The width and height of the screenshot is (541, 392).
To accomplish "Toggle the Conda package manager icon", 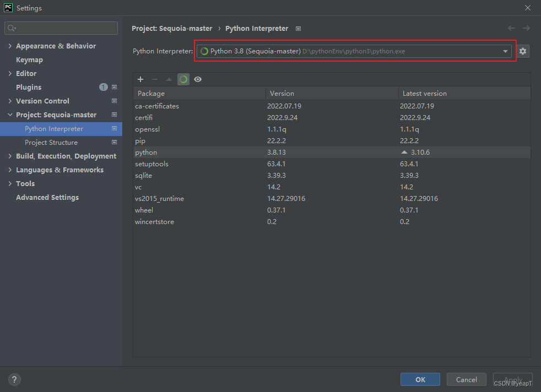I will click(183, 79).
